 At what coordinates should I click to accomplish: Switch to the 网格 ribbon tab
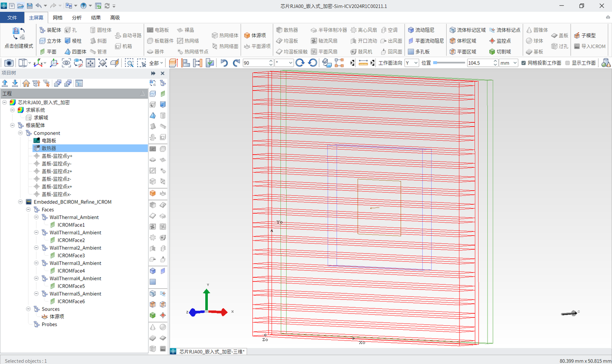pos(58,17)
